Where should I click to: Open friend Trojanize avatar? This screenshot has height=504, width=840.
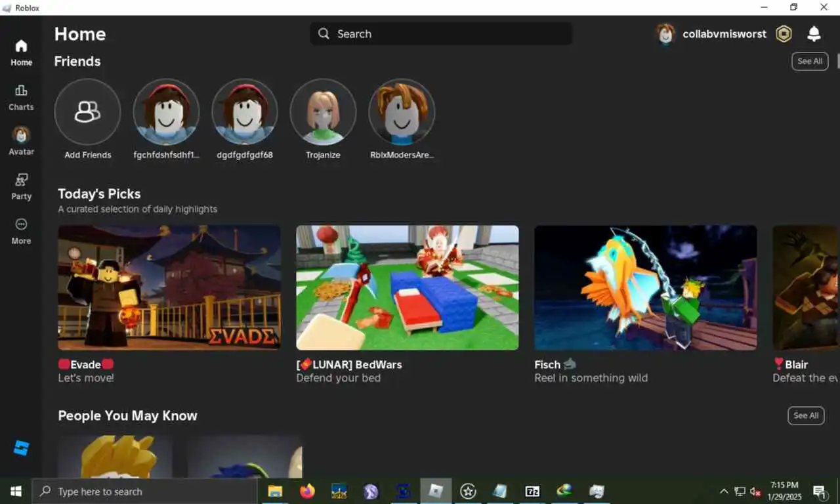pos(323,112)
